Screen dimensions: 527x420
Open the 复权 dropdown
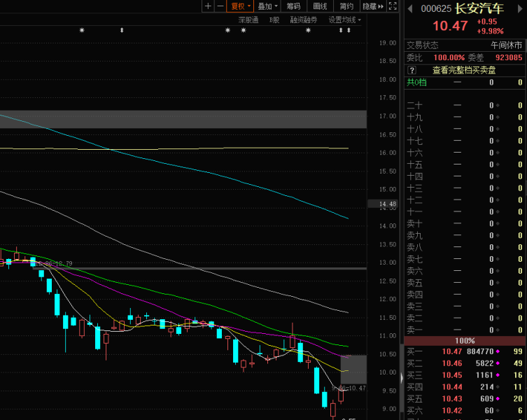pos(241,6)
